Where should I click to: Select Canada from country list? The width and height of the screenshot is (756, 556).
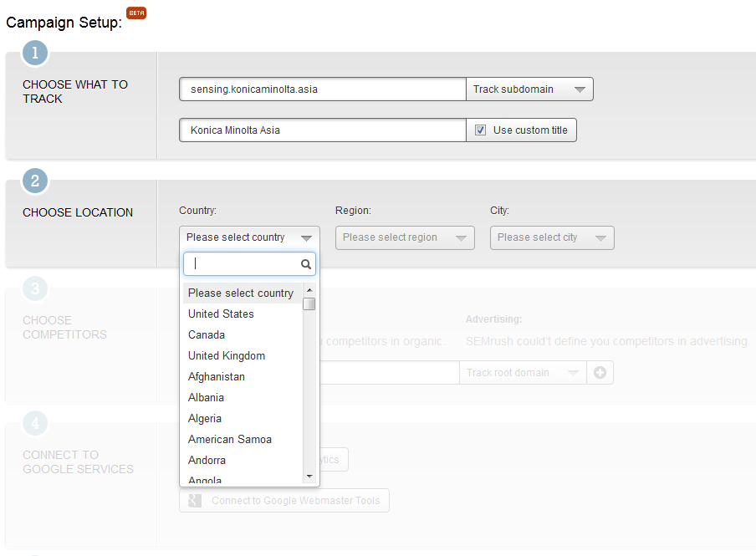[x=243, y=334]
